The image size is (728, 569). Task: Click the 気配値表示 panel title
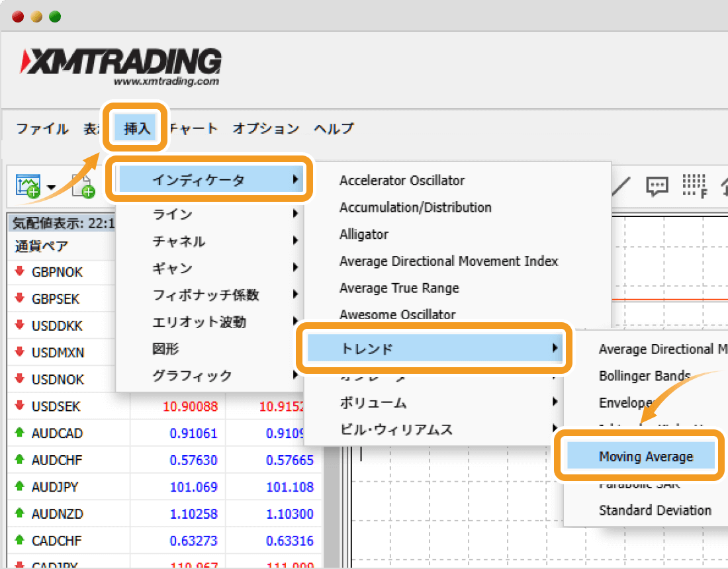point(63,224)
